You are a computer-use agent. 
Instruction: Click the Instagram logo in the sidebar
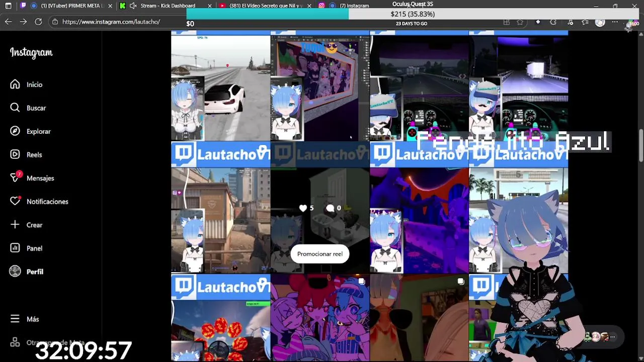point(31,53)
